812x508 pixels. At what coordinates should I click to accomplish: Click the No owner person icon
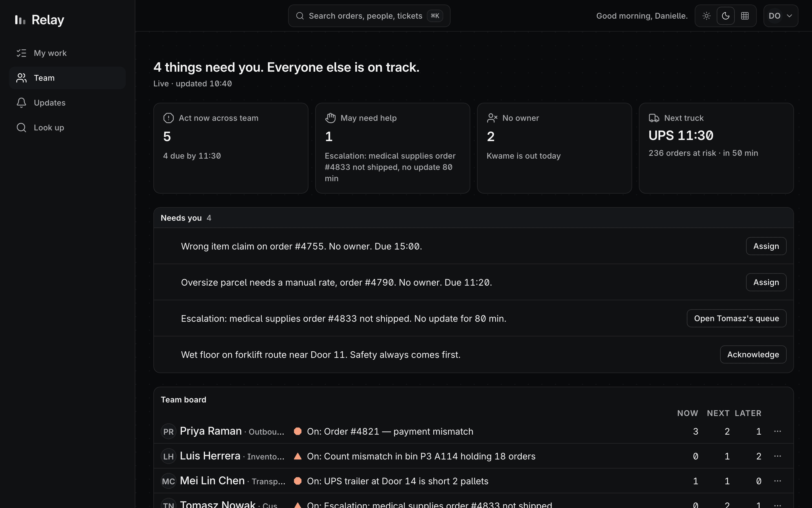tap(492, 118)
